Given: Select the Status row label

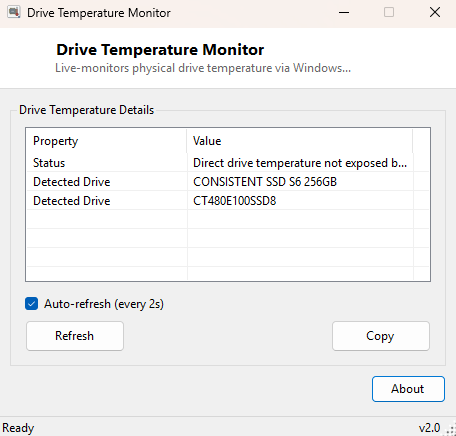Looking at the screenshot, I should pos(49,163).
